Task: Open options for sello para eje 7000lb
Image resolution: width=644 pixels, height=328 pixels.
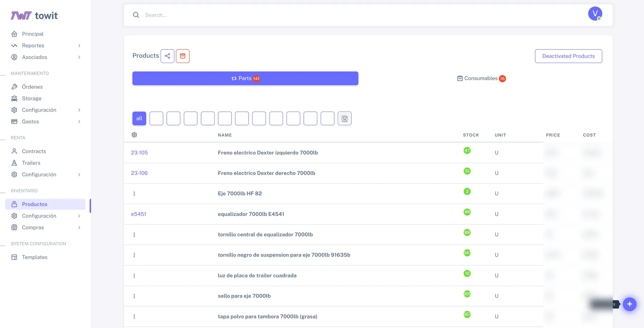Action: click(134, 296)
